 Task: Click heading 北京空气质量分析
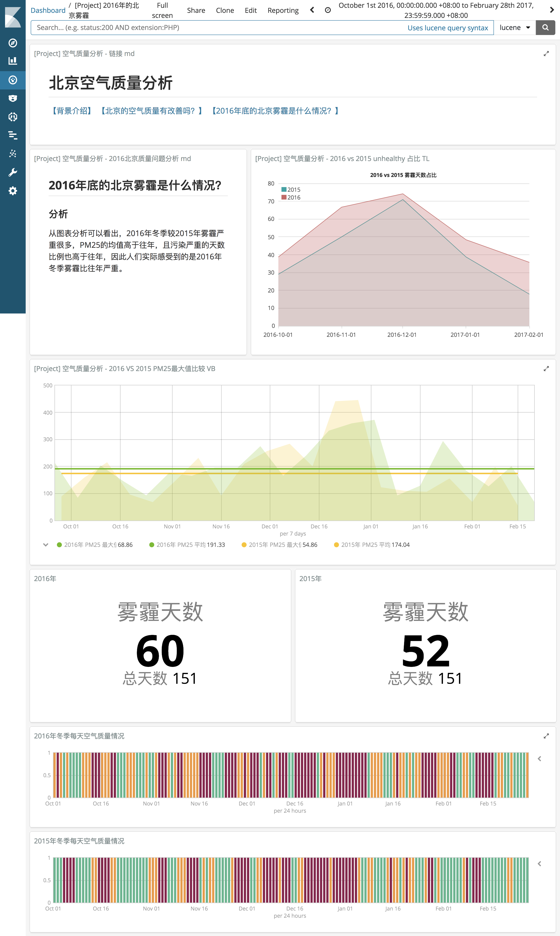point(111,83)
